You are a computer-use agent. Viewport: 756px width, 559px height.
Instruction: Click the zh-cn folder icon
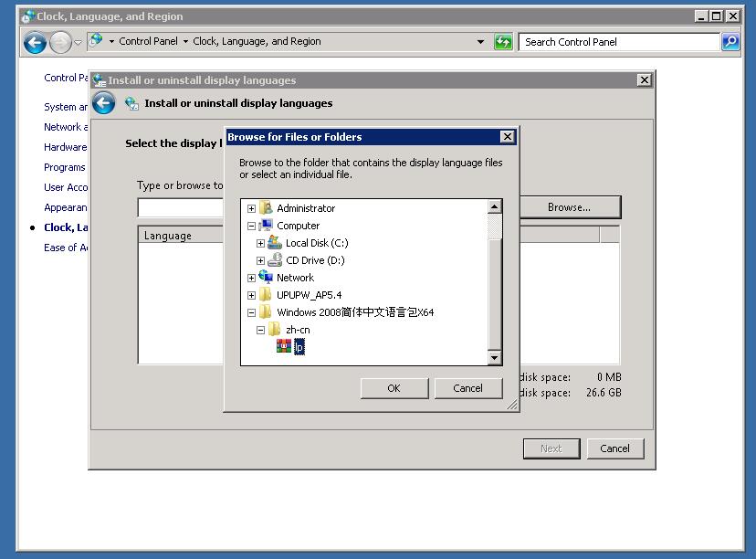(x=275, y=330)
